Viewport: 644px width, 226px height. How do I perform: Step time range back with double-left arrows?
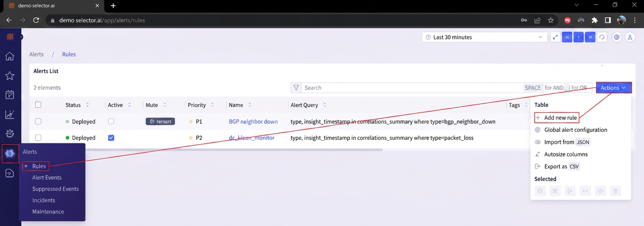tap(567, 37)
